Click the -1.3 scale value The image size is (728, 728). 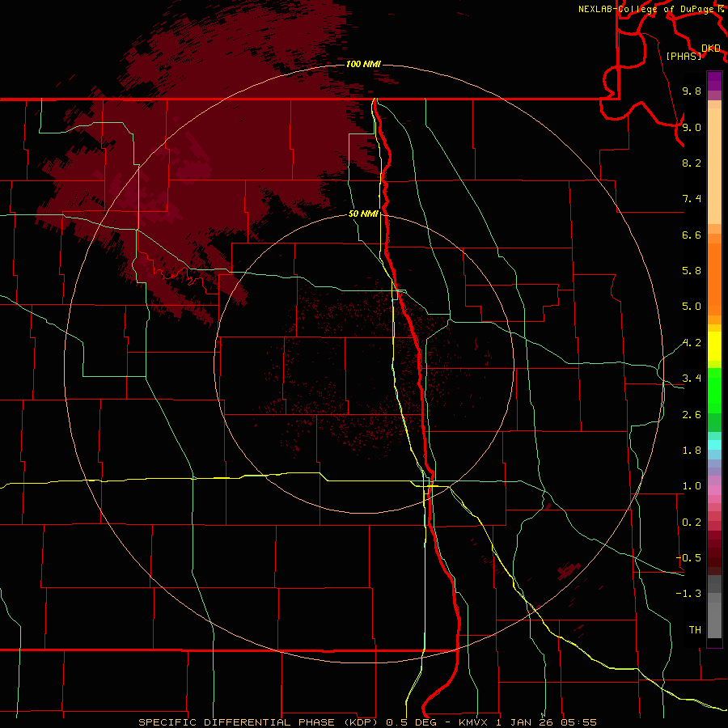point(688,594)
